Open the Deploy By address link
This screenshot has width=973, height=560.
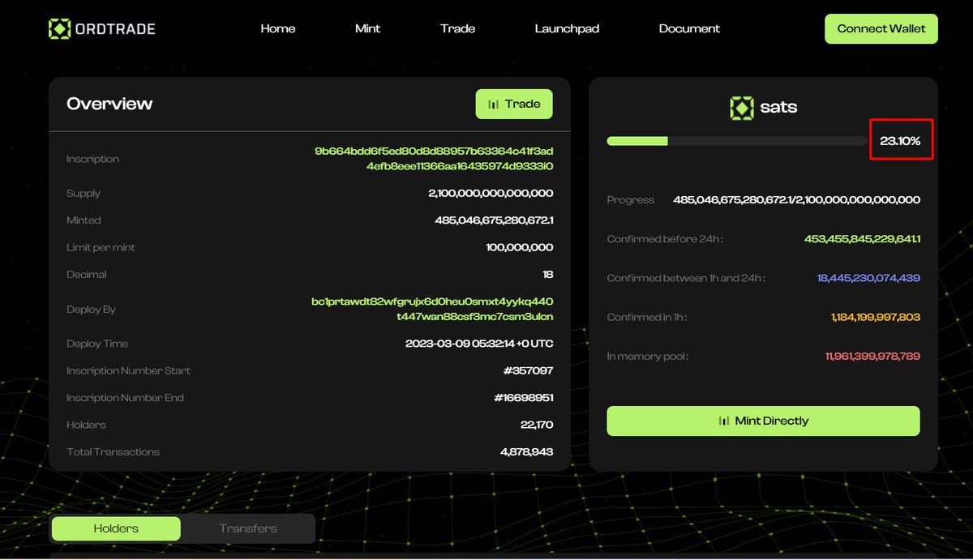coord(432,309)
